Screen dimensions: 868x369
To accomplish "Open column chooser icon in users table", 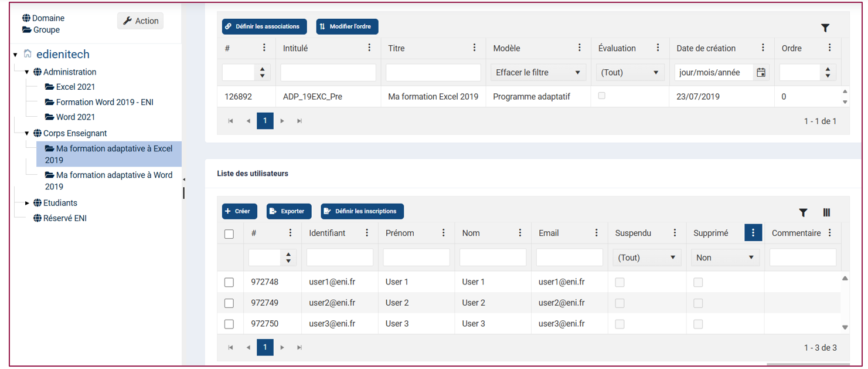I will click(826, 212).
